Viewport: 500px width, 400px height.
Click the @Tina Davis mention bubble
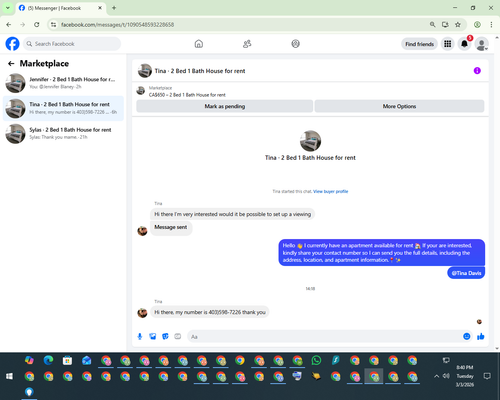pos(466,273)
